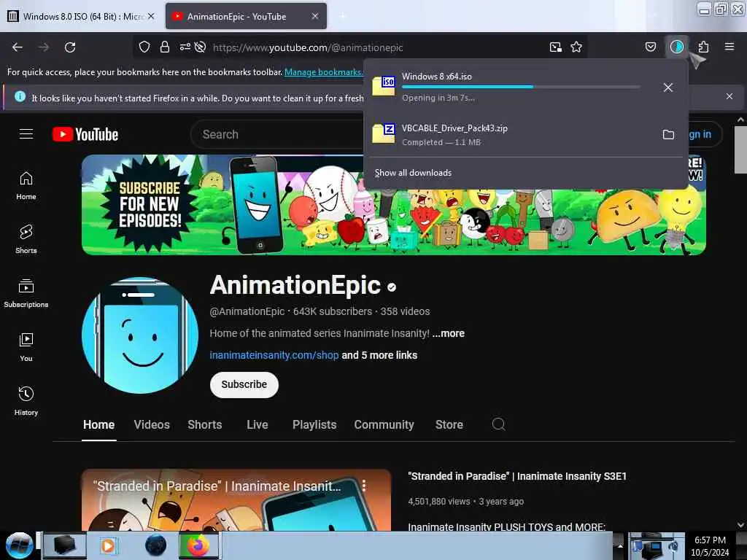Show hidden tray icons arrow

(620, 545)
